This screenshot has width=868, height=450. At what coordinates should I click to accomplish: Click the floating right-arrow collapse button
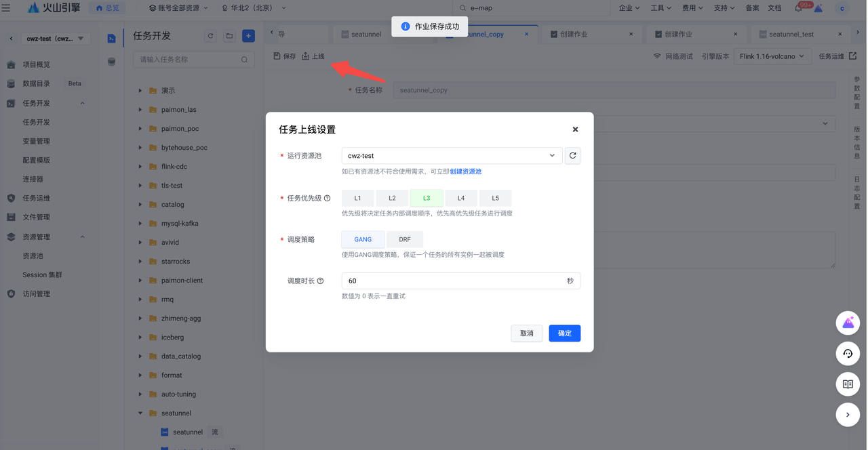coord(848,415)
